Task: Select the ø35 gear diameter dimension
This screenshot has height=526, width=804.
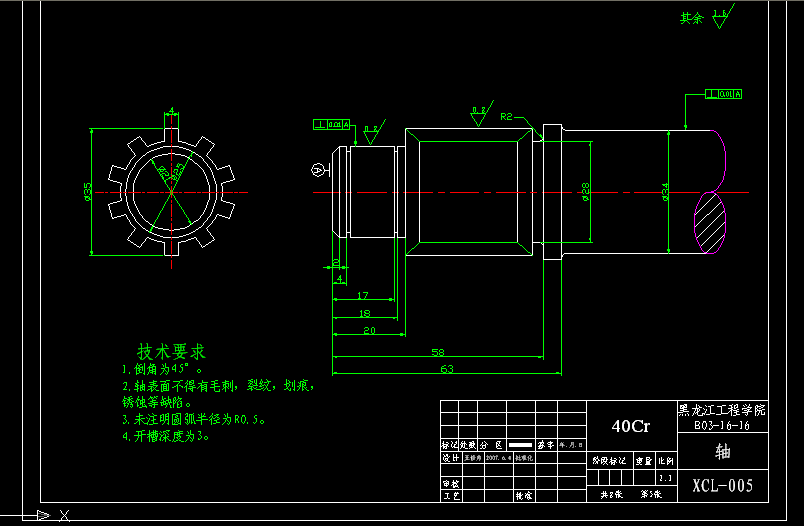Action: tap(88, 191)
